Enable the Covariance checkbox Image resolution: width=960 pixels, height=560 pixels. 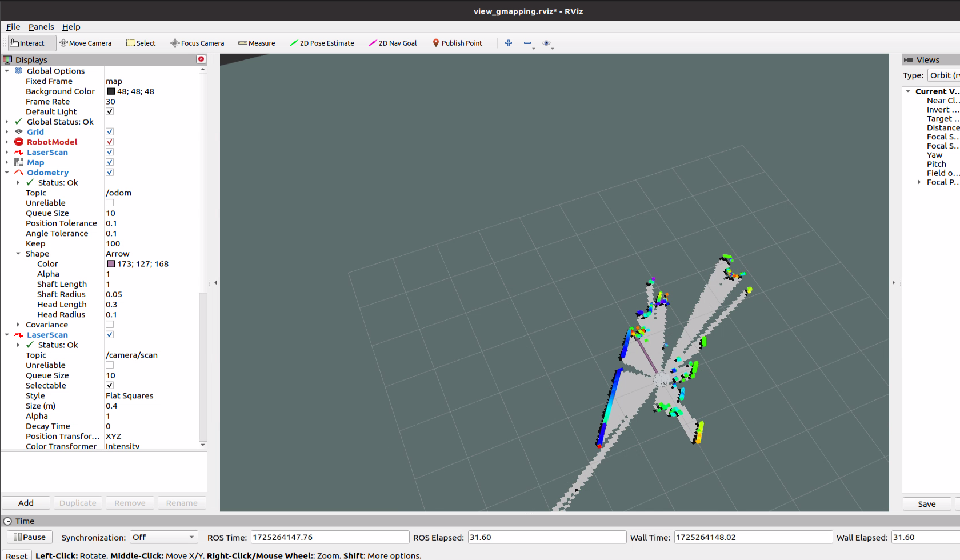point(110,325)
